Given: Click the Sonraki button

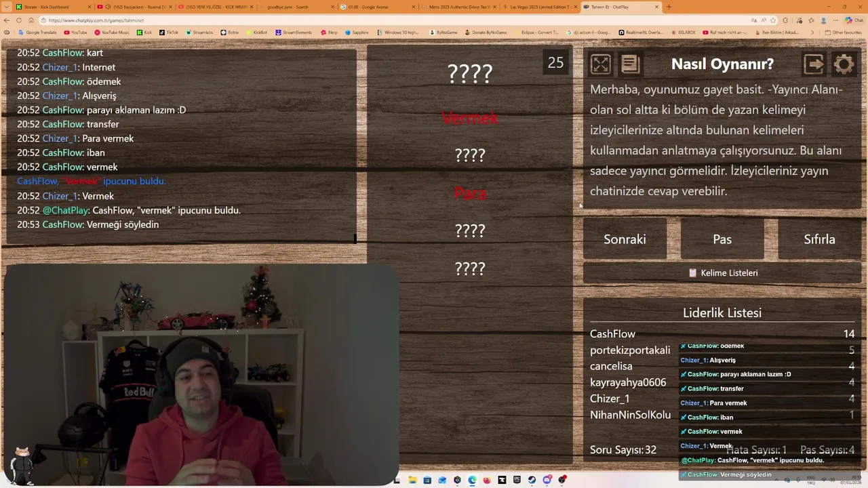Looking at the screenshot, I should tap(625, 239).
